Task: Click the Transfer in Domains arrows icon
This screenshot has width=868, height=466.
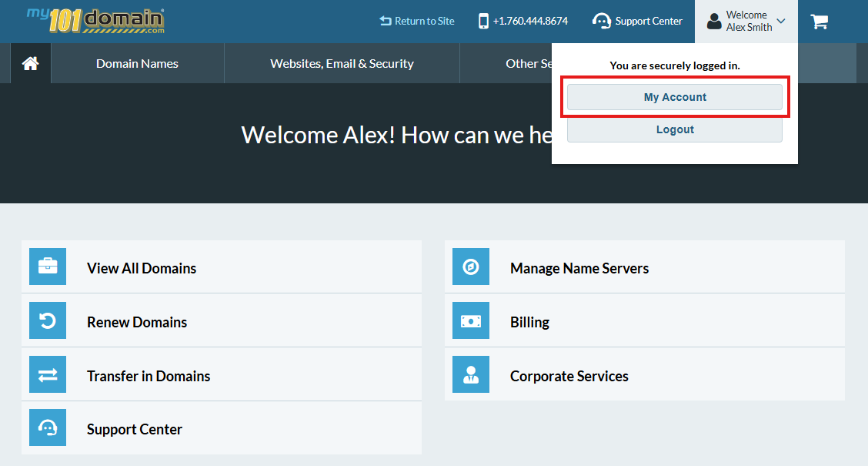Action: (x=48, y=374)
